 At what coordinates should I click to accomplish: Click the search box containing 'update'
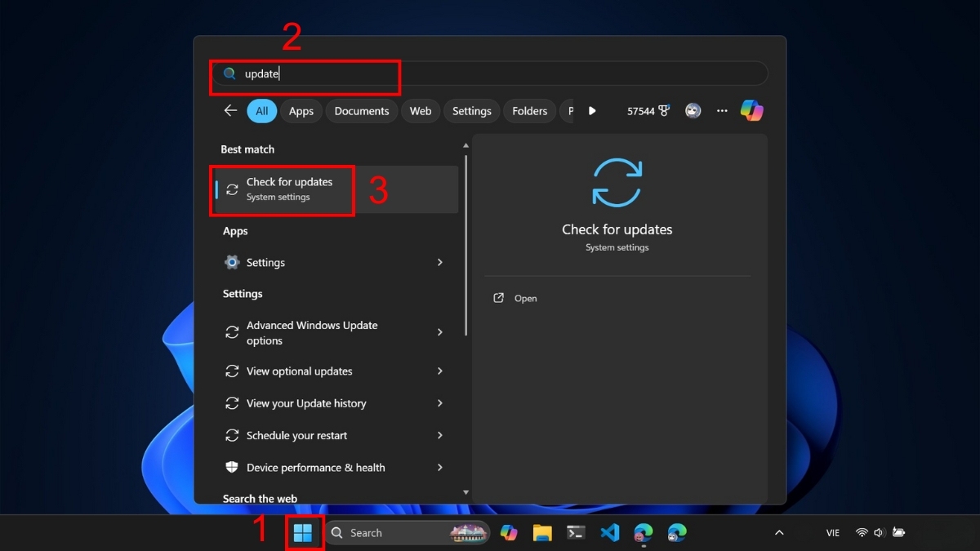coord(490,73)
